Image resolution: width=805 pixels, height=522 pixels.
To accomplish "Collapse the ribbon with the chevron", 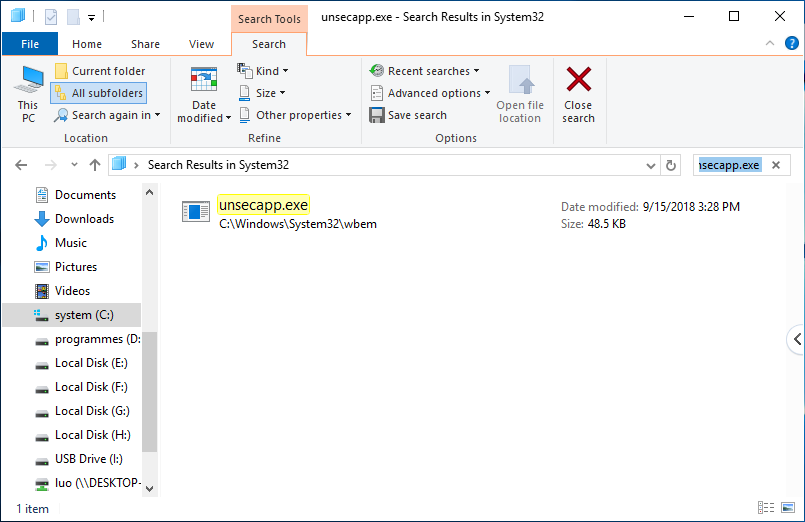I will 772,44.
